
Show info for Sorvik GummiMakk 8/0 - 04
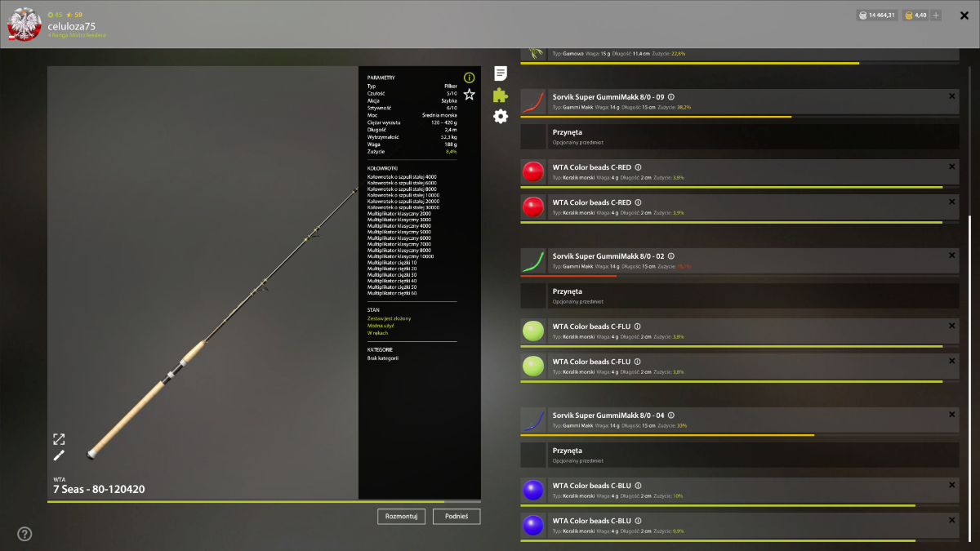[671, 415]
